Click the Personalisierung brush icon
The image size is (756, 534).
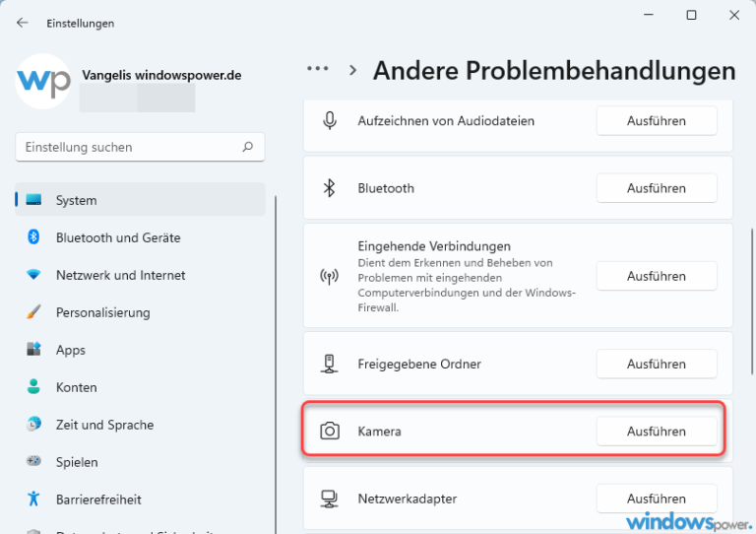(34, 312)
